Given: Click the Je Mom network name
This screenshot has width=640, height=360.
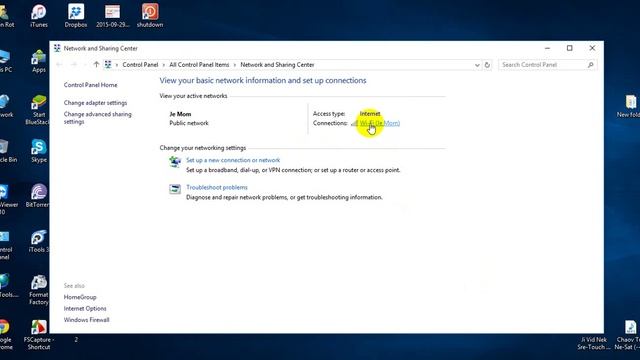Looking at the screenshot, I should (x=180, y=114).
